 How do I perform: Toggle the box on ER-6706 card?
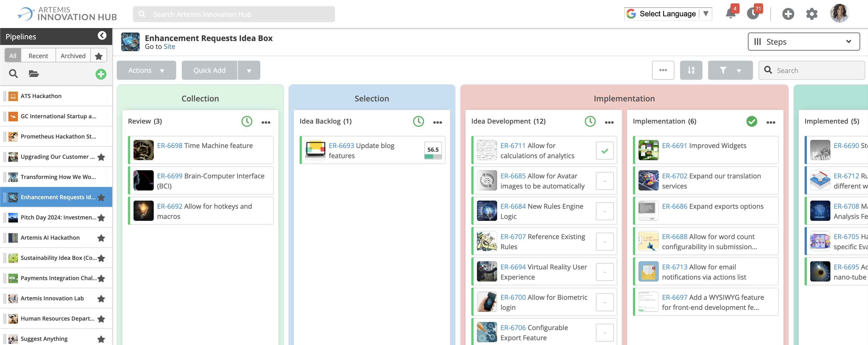click(605, 333)
